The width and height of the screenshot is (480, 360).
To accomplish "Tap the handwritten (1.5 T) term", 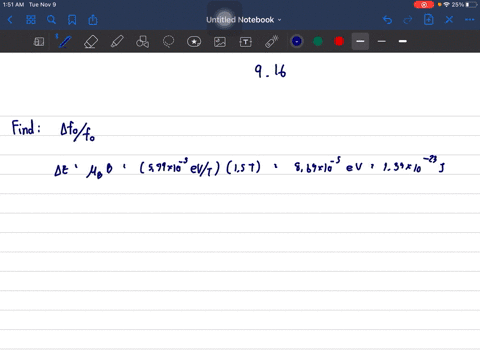I will 243,167.
